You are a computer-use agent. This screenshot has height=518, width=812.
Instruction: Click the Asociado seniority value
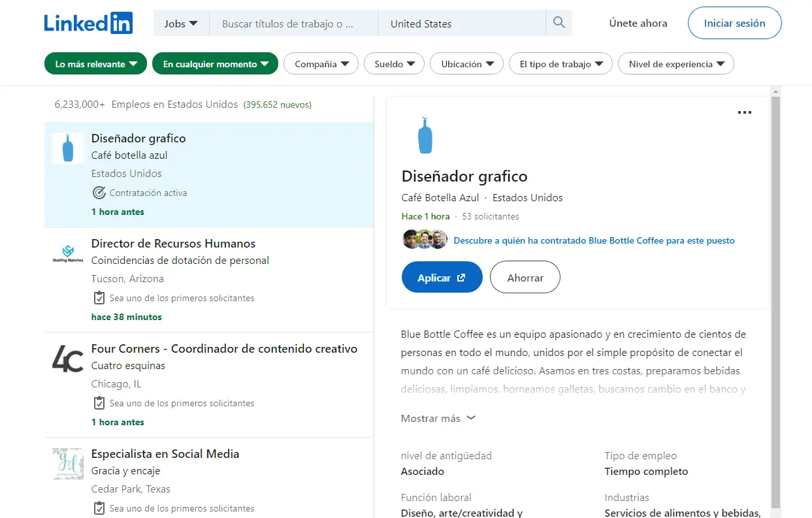(423, 472)
